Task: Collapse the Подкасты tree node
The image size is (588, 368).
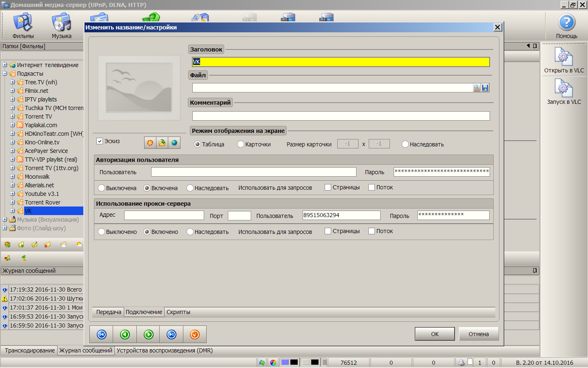Action: [5, 74]
